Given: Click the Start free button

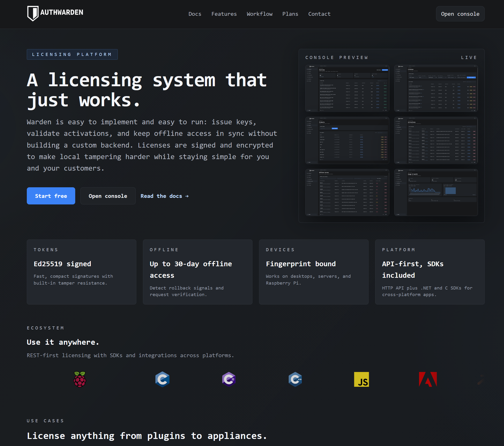Looking at the screenshot, I should (x=51, y=196).
